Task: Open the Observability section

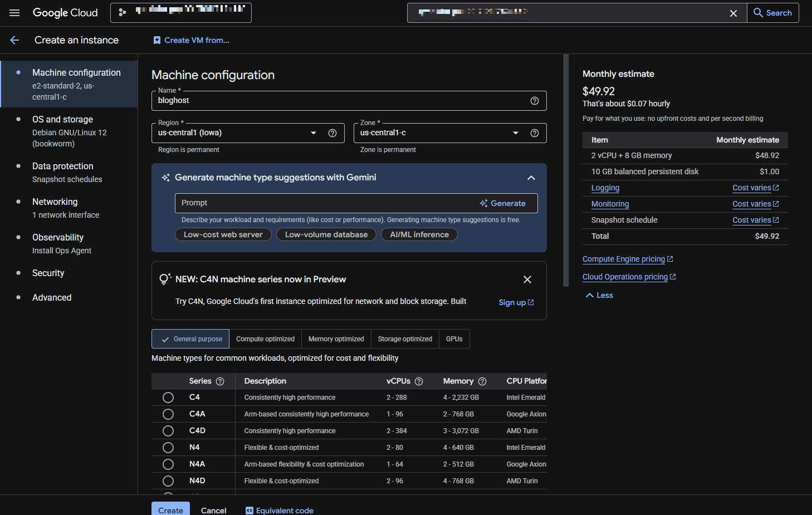Action: pyautogui.click(x=69, y=244)
